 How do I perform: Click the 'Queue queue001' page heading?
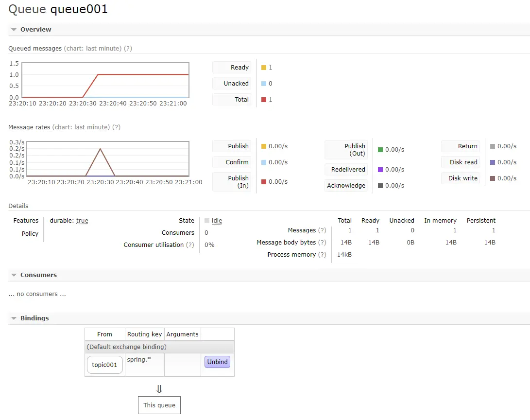[x=58, y=9]
